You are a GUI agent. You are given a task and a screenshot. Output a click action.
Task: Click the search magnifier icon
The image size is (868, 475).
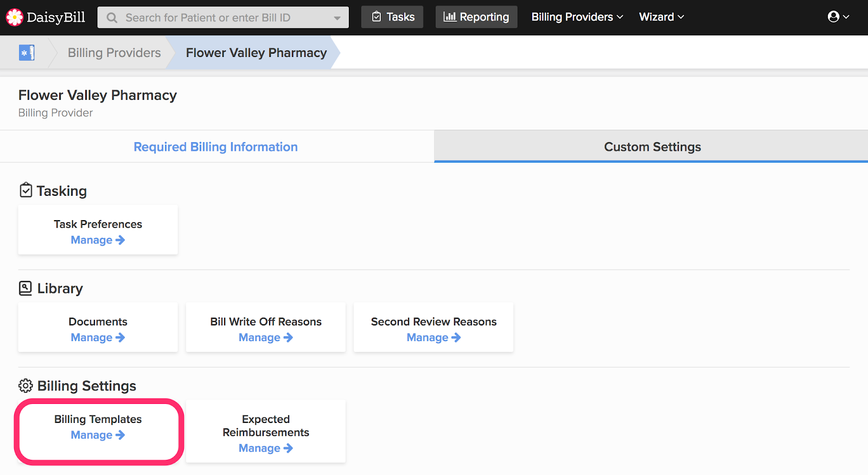pos(112,18)
